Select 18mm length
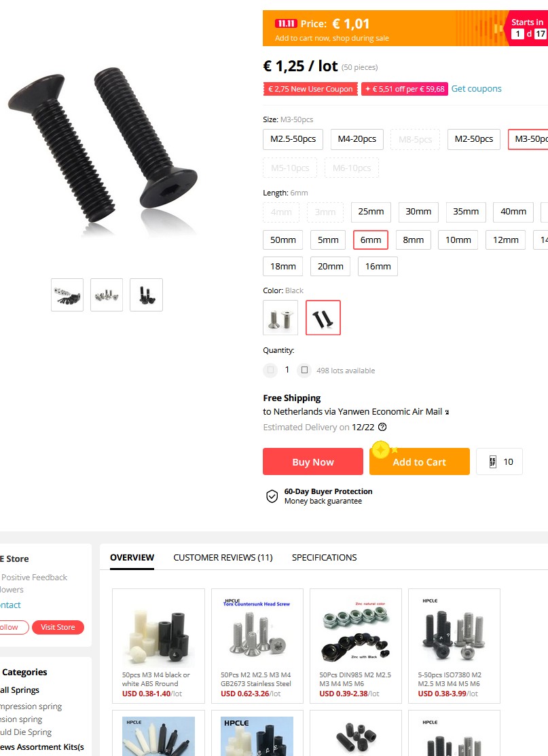This screenshot has height=756, width=548. (282, 267)
